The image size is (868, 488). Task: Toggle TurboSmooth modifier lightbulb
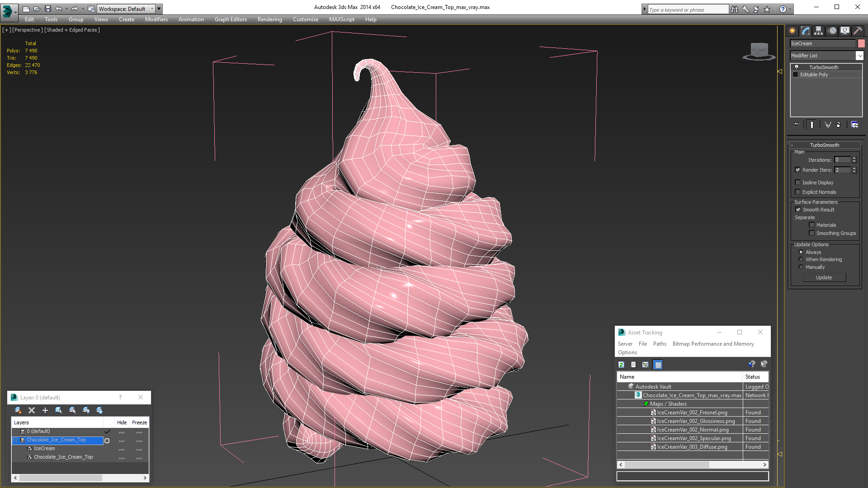point(797,67)
